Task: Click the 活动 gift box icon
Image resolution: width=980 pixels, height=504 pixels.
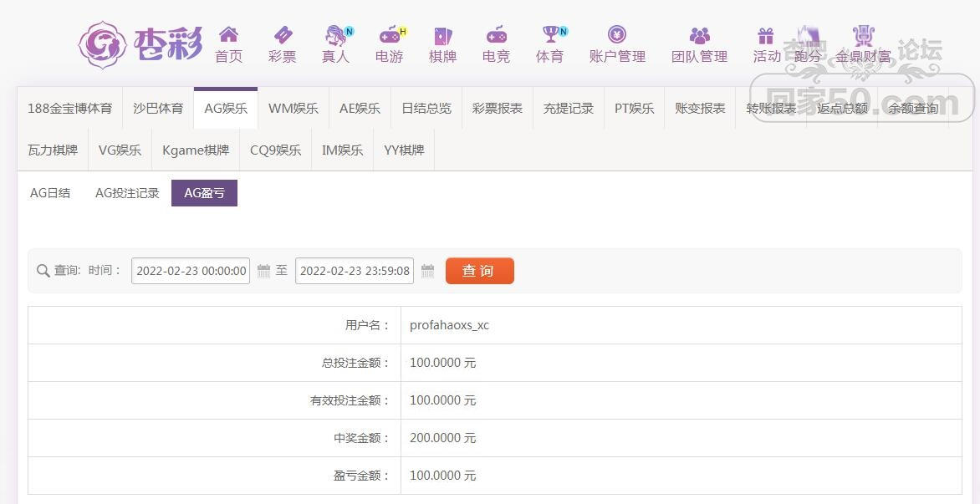Action: [766, 35]
